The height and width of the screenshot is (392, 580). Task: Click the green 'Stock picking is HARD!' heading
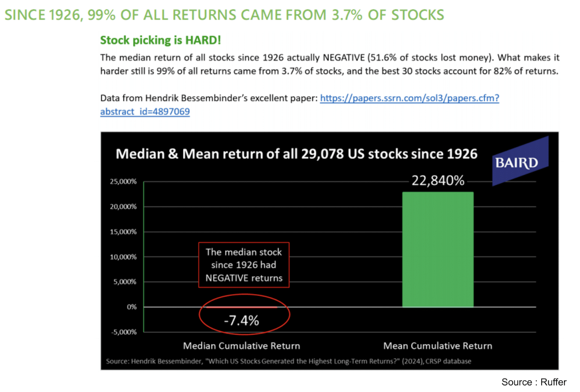pyautogui.click(x=160, y=40)
